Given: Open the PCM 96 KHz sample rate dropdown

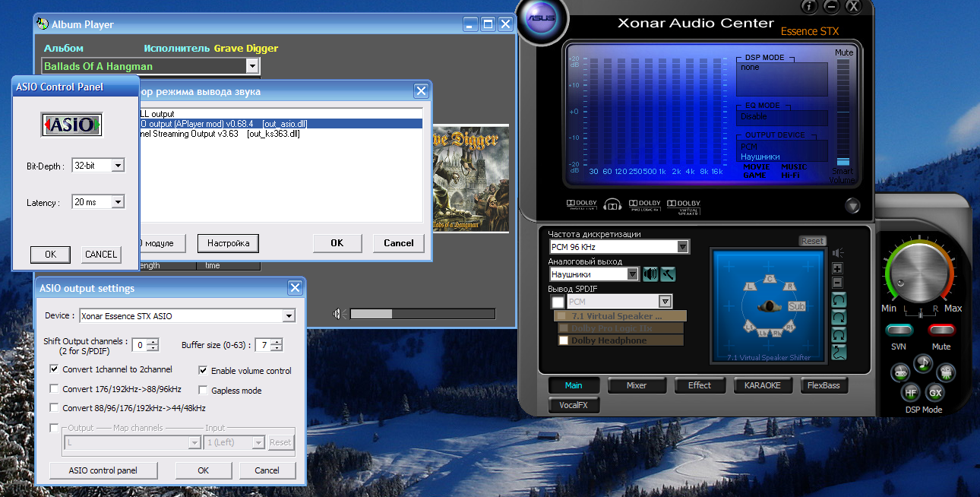Looking at the screenshot, I should [x=683, y=247].
